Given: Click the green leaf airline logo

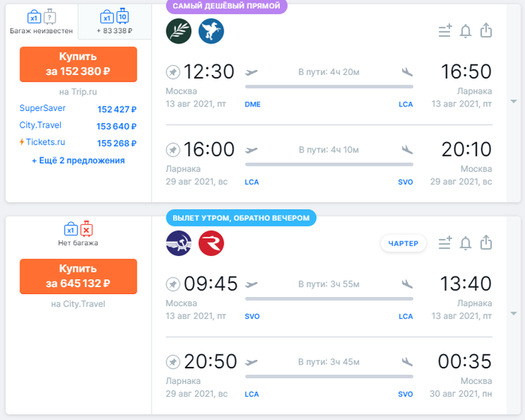Looking at the screenshot, I should coord(178,31).
